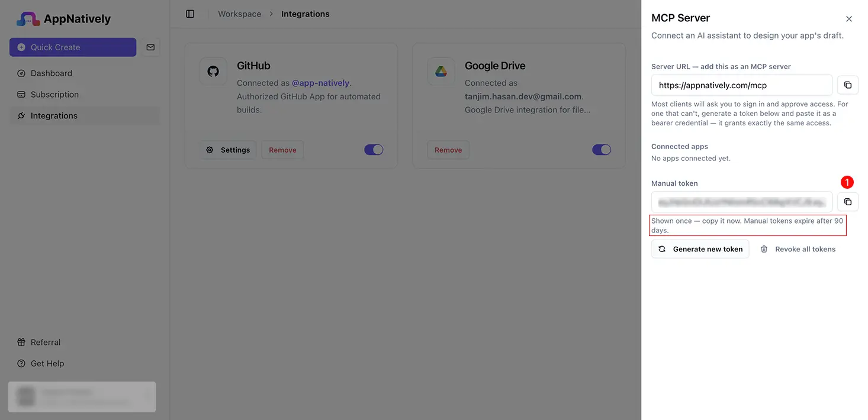Click the gear icon in GitHub Settings button

click(210, 150)
